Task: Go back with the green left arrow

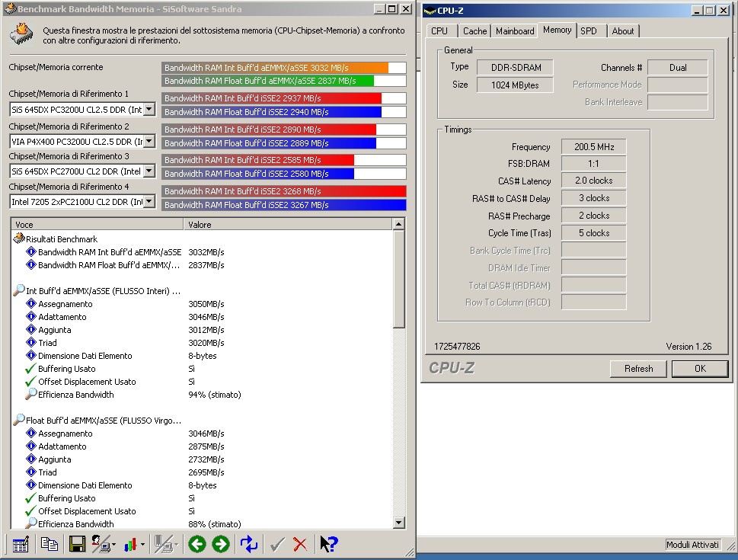Action: [197, 545]
